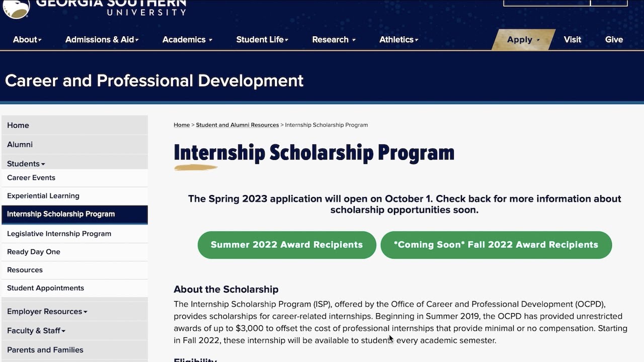Click the search box in the header

[546, 3]
